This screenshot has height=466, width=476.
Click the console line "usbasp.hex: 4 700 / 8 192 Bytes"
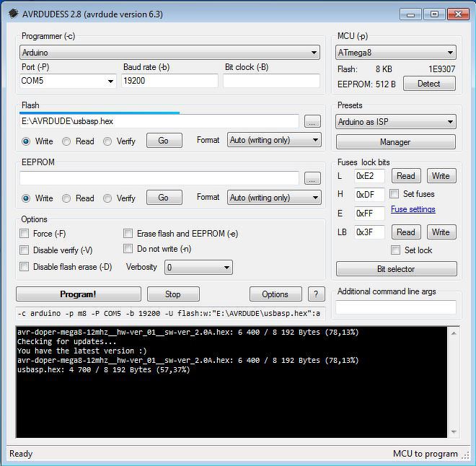coord(104,369)
